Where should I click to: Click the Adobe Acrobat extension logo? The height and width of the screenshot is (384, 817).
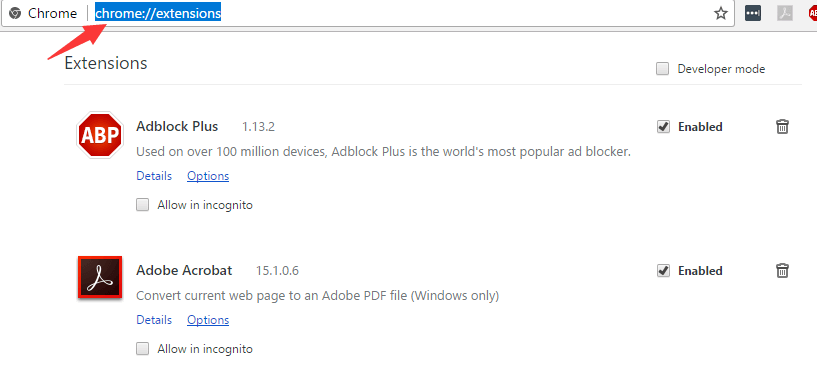pyautogui.click(x=100, y=277)
